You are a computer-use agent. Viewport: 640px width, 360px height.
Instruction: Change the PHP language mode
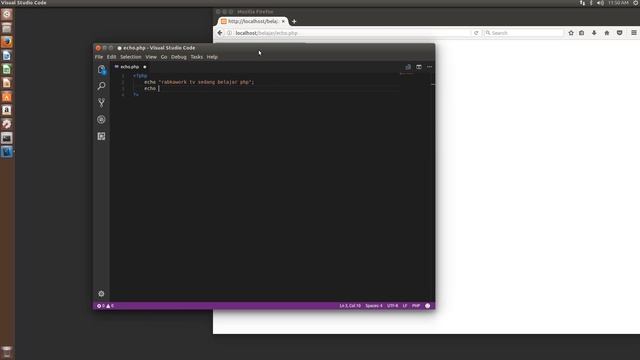(x=416, y=306)
